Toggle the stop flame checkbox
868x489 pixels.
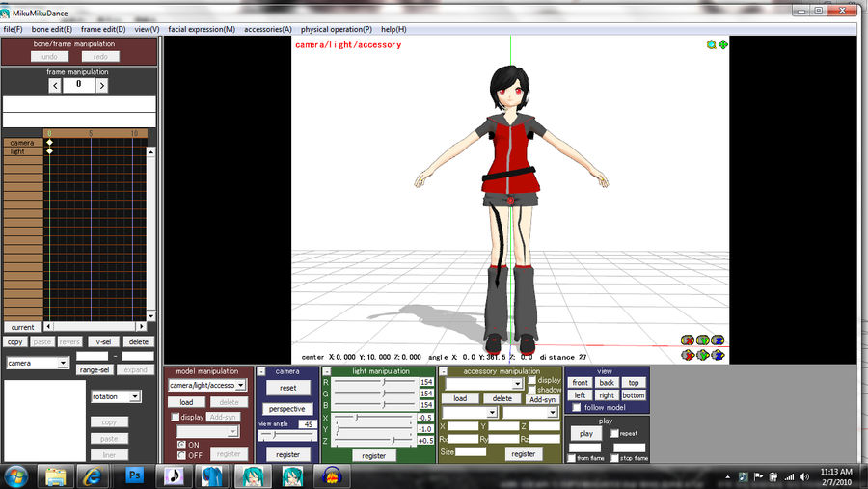pos(614,458)
